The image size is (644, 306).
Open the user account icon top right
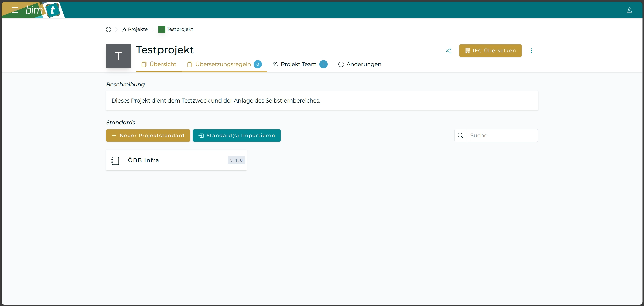(629, 10)
